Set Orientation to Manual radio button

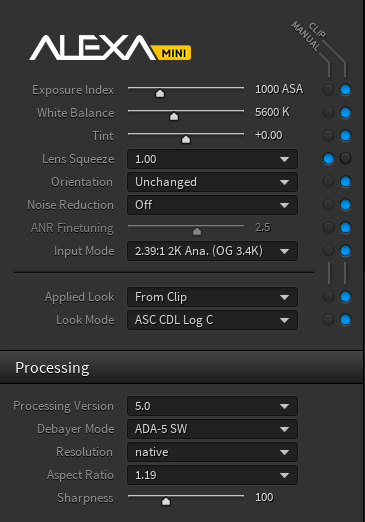(x=328, y=181)
